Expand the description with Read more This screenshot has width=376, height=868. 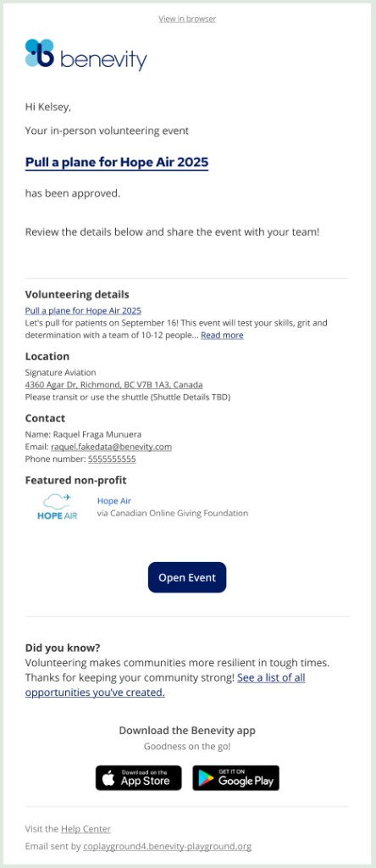point(222,336)
